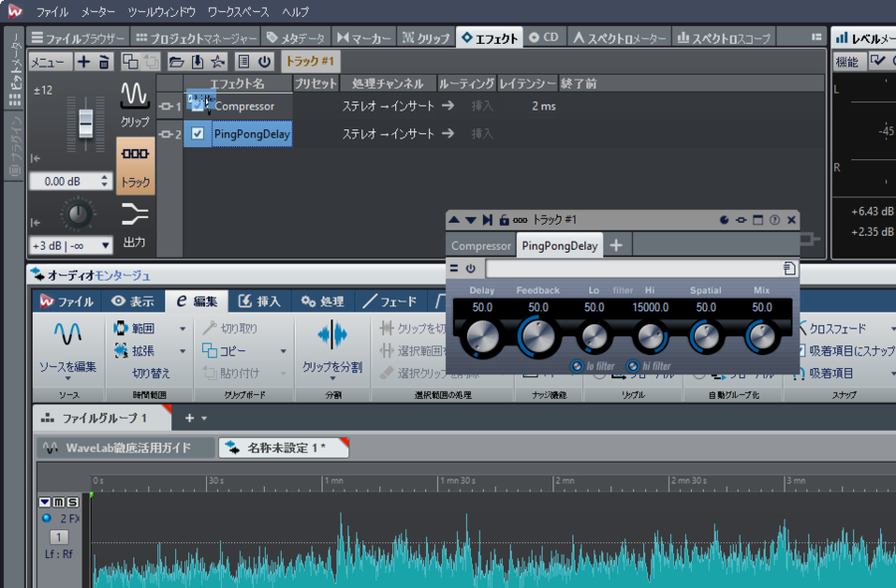Select the クリップ (Clip) effects section

tap(134, 104)
